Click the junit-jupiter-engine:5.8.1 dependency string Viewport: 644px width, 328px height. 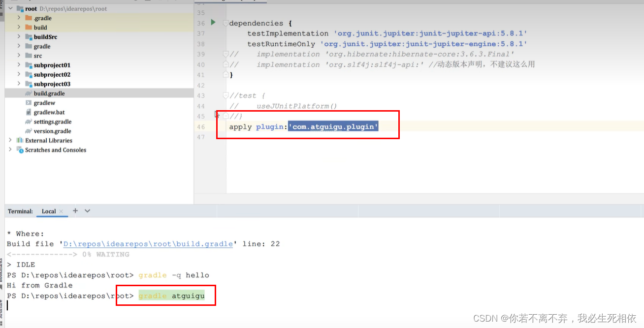click(424, 44)
